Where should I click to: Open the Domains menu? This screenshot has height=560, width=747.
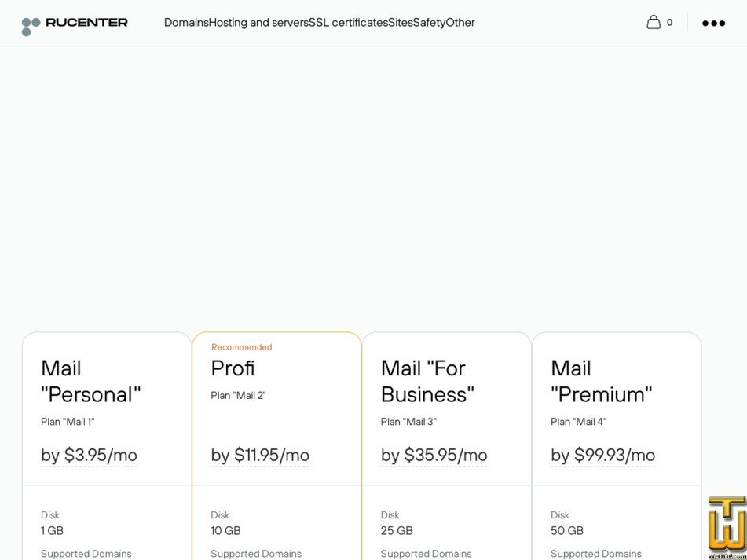(x=185, y=22)
